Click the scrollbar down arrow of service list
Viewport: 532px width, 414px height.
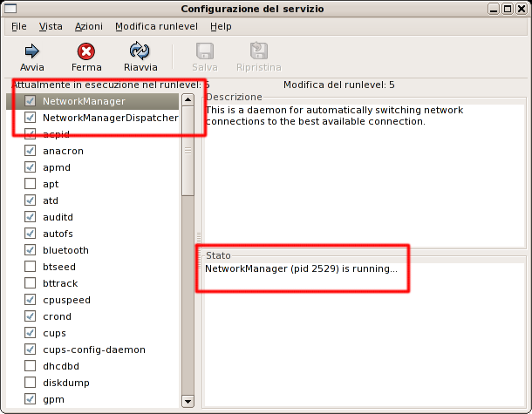click(188, 401)
